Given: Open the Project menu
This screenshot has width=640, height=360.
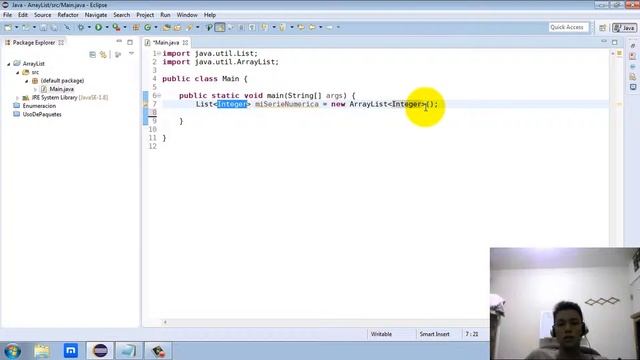Looking at the screenshot, I should [145, 15].
